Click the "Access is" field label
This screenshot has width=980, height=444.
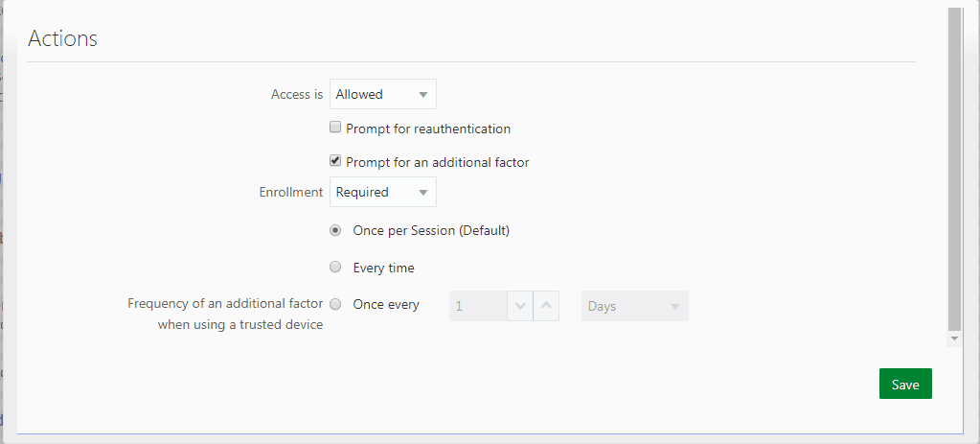pyautogui.click(x=297, y=94)
